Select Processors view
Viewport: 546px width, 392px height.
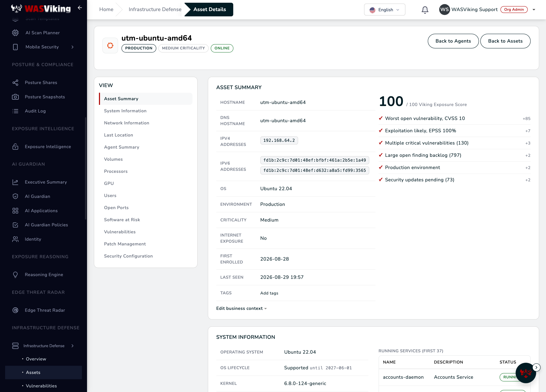(146, 171)
